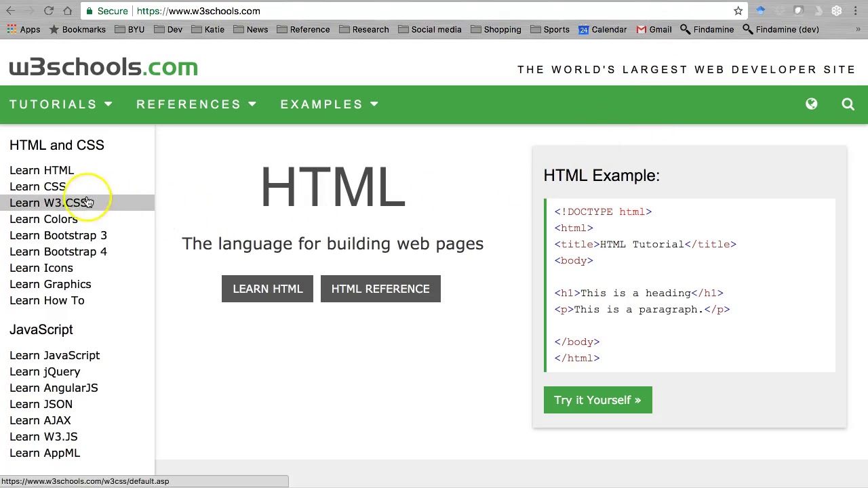Open Learn W3.JS in sidebar

pyautogui.click(x=43, y=436)
